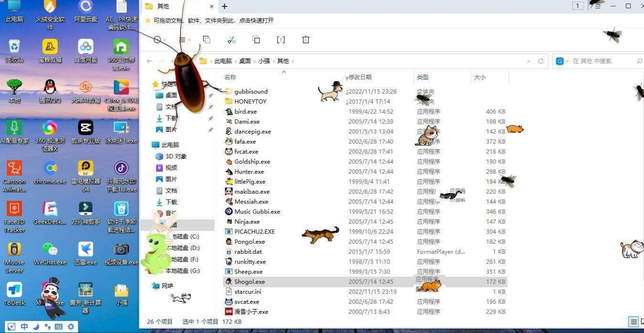Click the rename icon in the toolbar

point(281,40)
